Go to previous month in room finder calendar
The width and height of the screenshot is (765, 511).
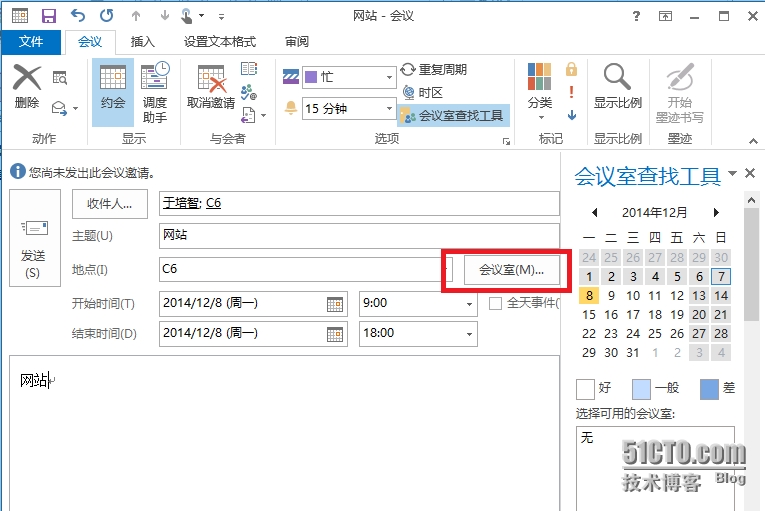[x=594, y=212]
